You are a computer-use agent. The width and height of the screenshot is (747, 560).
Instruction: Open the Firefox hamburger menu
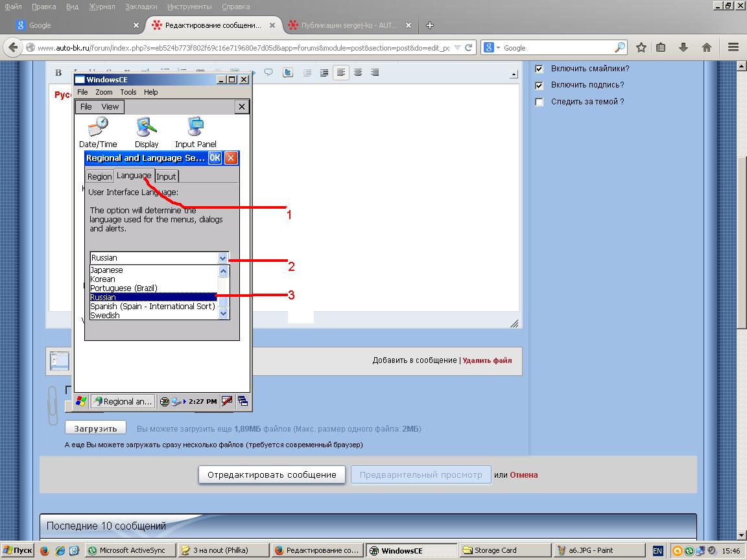click(733, 47)
